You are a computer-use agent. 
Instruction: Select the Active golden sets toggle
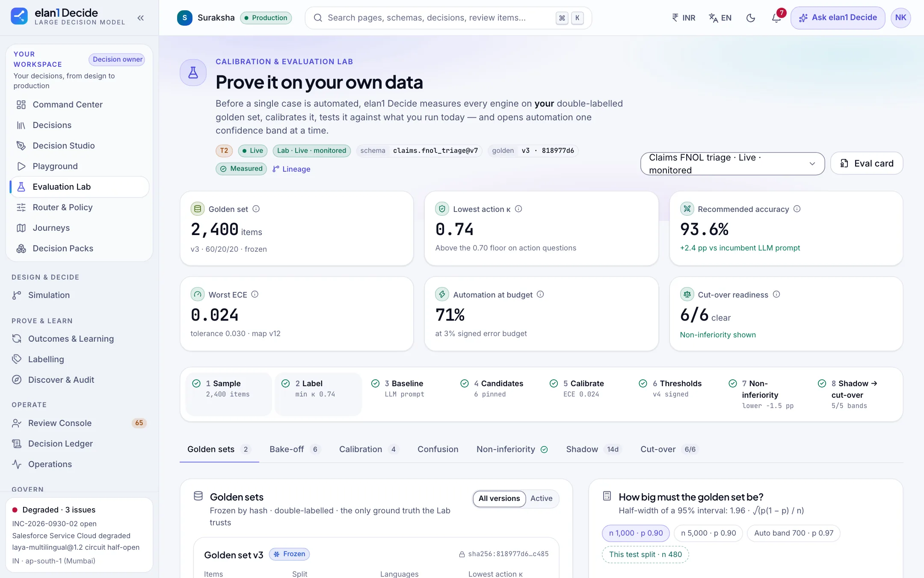click(541, 499)
